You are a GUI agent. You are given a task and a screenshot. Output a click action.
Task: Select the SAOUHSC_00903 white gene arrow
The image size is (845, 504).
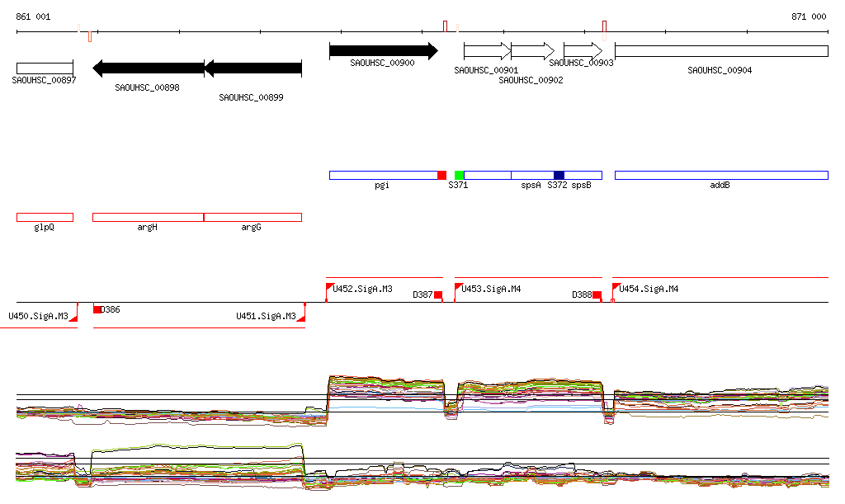click(x=583, y=51)
